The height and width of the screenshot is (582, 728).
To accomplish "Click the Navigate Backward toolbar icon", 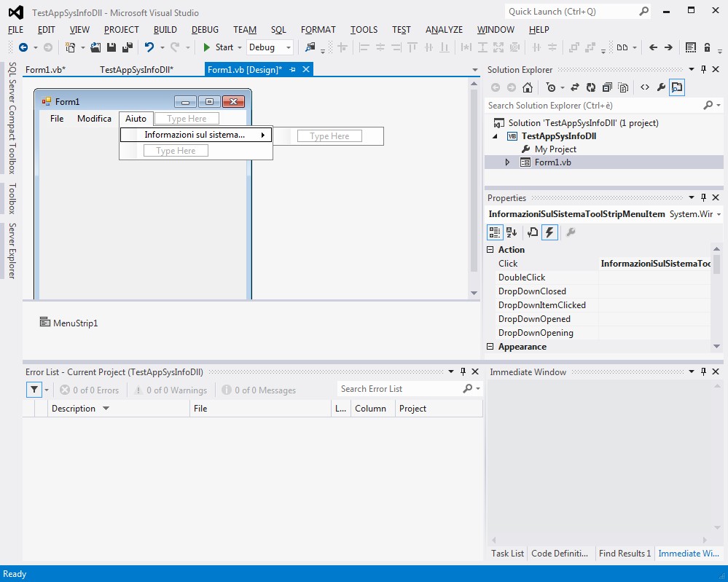I will tap(23, 47).
